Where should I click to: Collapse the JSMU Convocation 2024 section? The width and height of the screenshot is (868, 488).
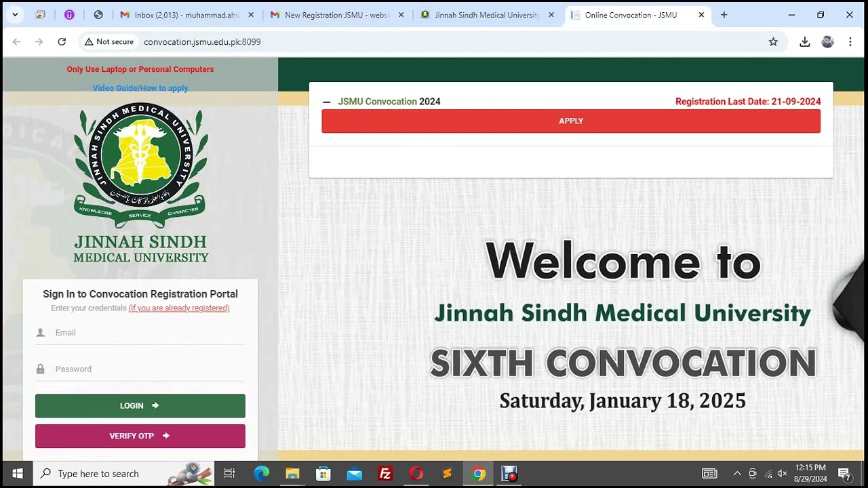[326, 102]
